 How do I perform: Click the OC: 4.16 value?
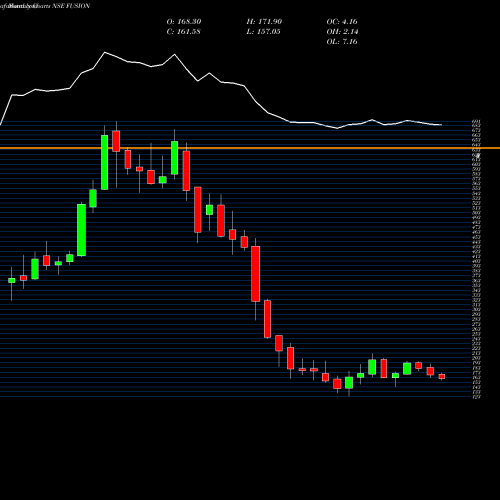[342, 22]
